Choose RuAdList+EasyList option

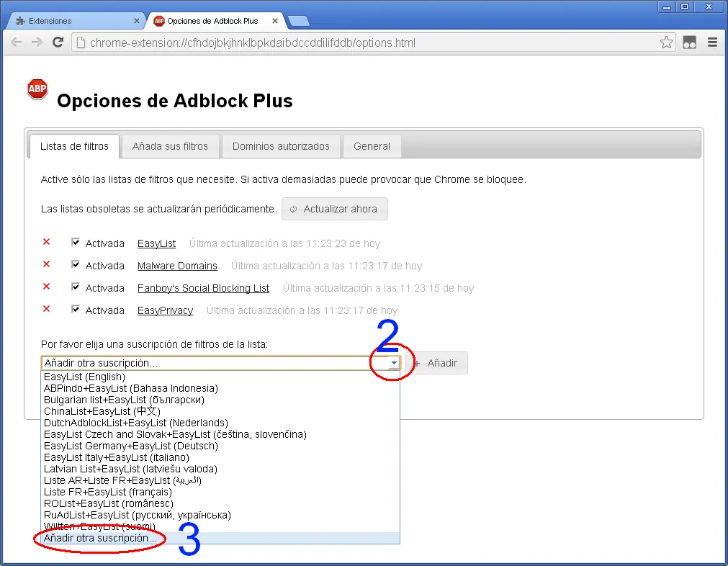click(220, 515)
